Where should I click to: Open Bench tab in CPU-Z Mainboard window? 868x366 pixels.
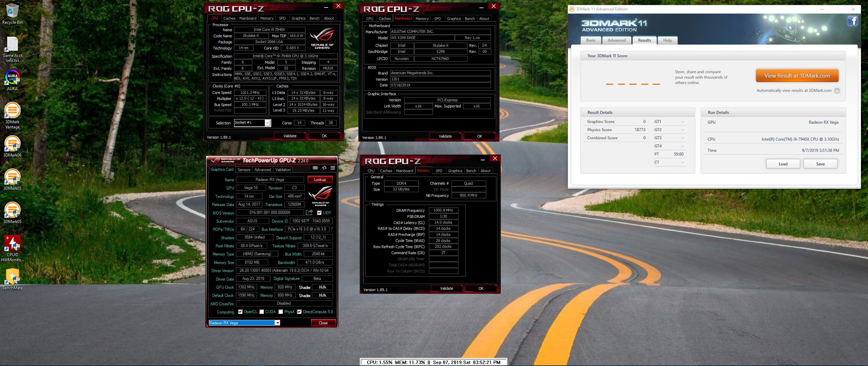coord(470,19)
